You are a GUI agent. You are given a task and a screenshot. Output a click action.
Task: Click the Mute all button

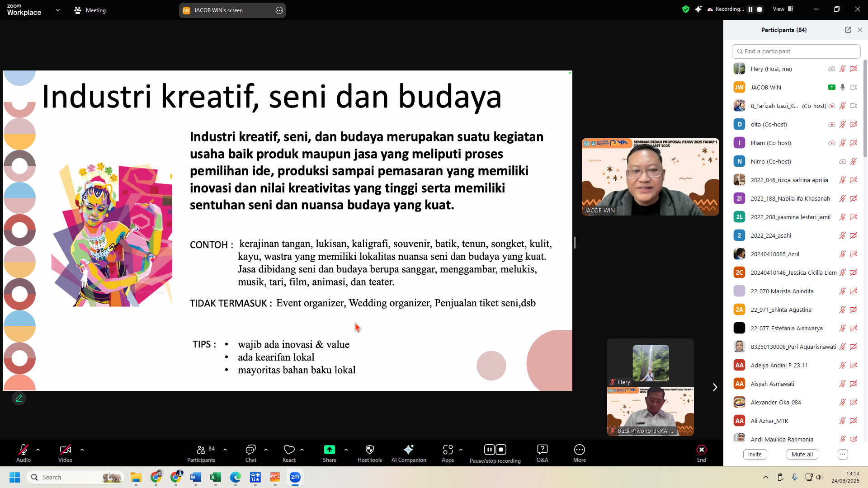[x=802, y=455]
